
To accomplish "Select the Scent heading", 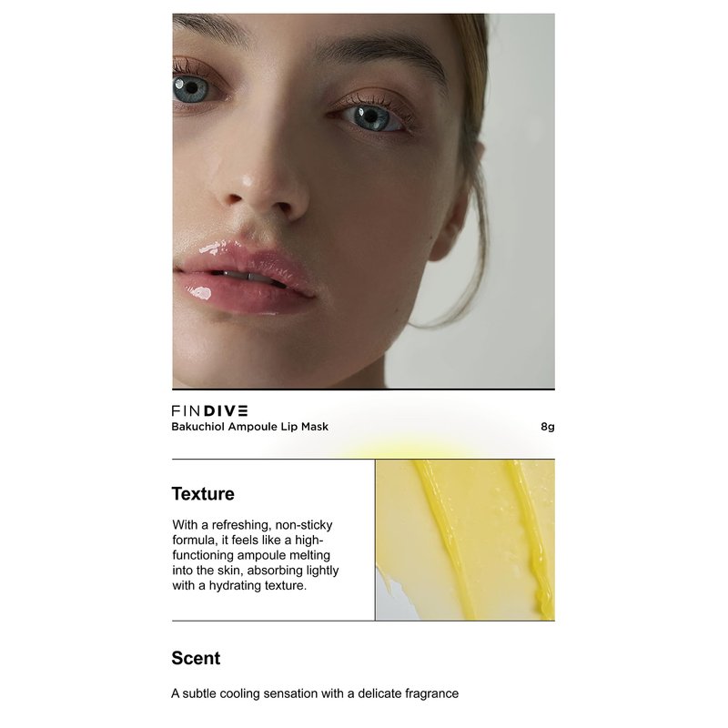I will click(196, 658).
